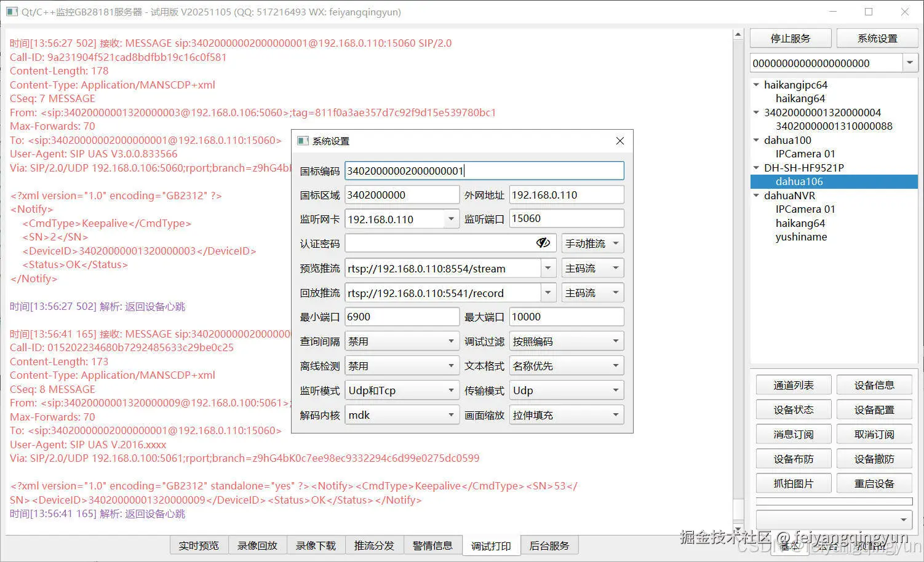The height and width of the screenshot is (562, 924).
Task: Click the 国标区域 input field
Action: coord(402,195)
